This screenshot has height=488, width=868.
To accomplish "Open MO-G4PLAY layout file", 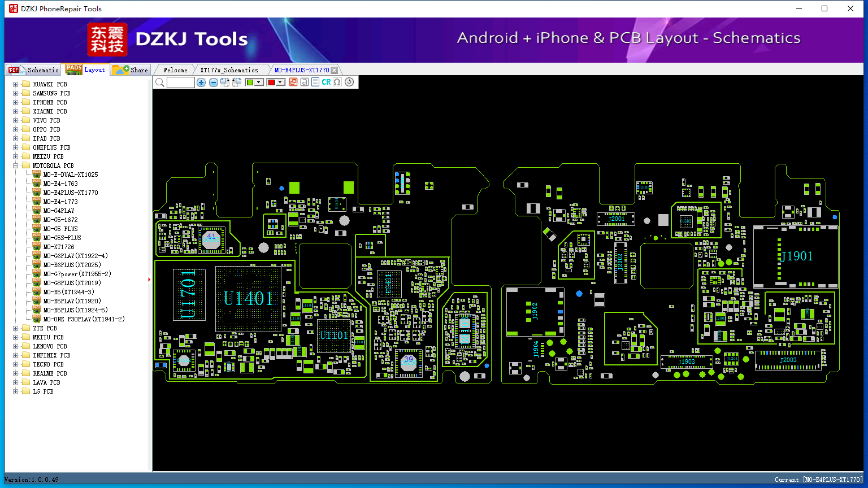I will (x=59, y=211).
